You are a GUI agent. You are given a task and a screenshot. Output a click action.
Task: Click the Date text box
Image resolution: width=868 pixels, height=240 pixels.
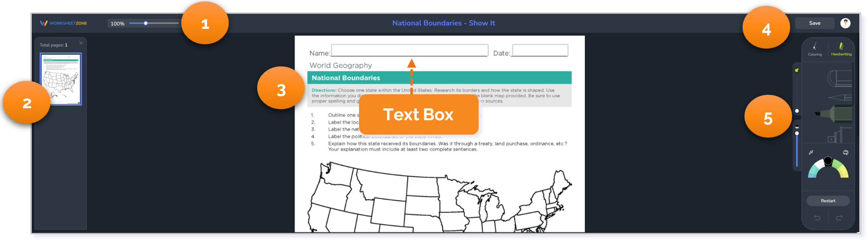540,51
